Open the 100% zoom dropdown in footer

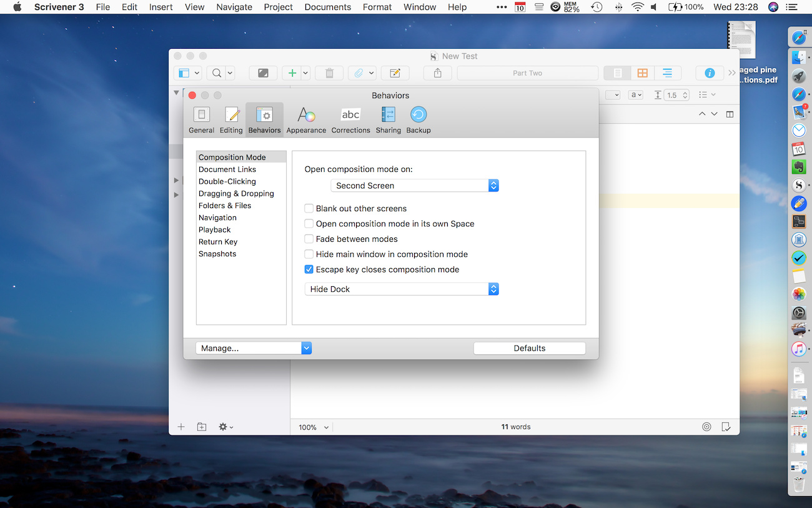(313, 427)
